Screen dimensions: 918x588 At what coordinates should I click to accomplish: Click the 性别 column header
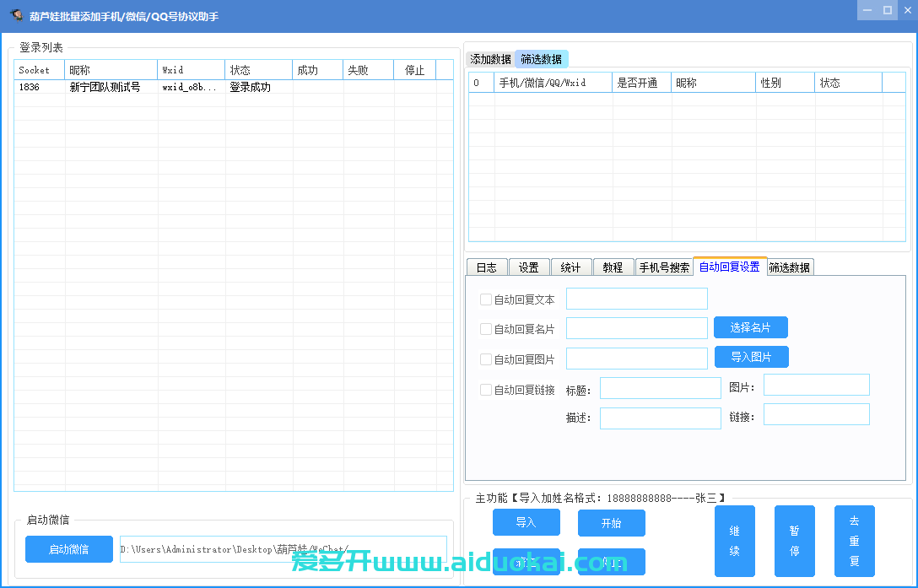click(x=785, y=83)
